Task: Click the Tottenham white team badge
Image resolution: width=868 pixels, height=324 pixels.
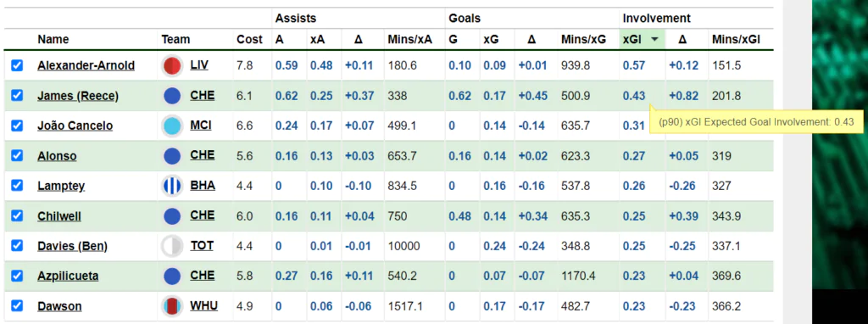Action: coord(172,247)
